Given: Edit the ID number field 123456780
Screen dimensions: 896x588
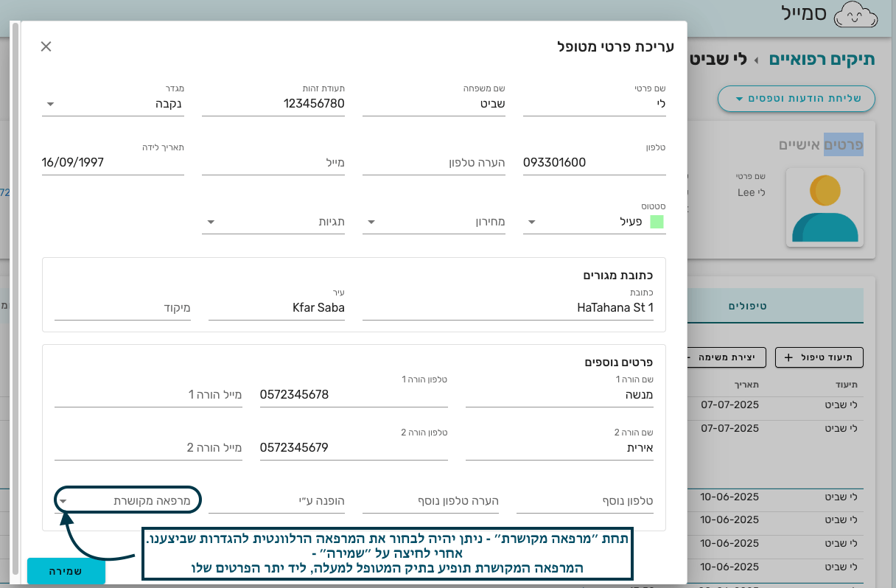Looking at the screenshot, I should tap(273, 104).
